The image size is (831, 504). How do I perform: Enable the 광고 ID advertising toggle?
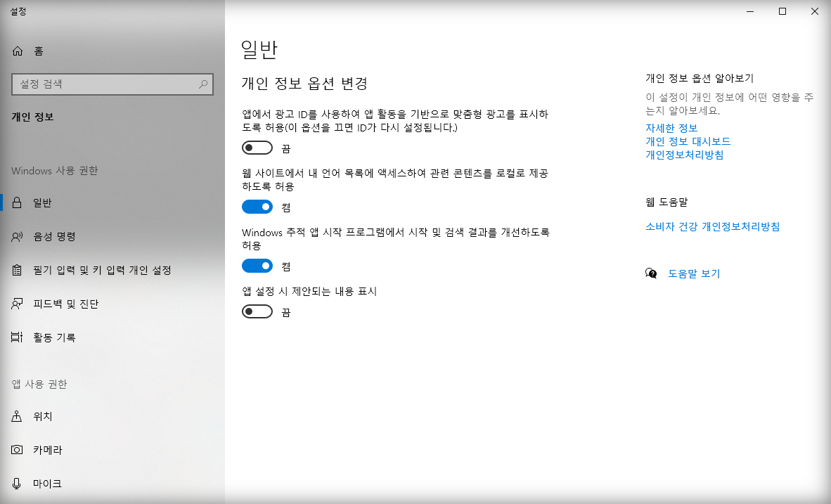[257, 148]
